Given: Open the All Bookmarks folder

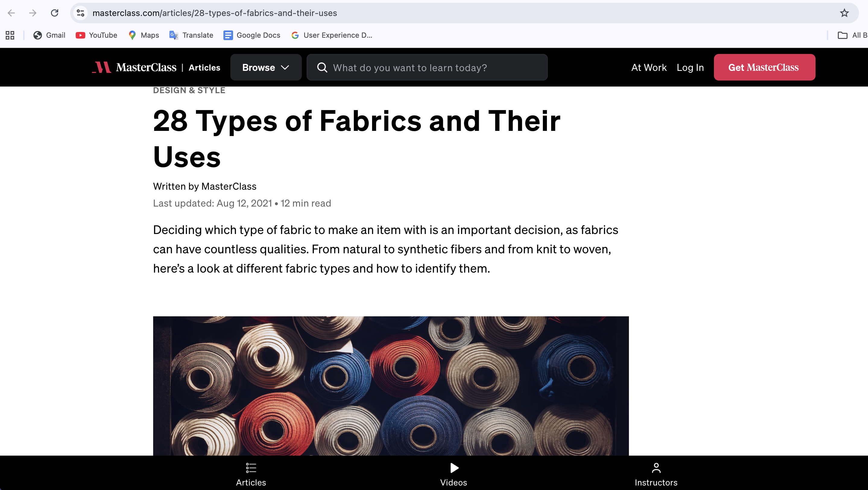Looking at the screenshot, I should (x=852, y=35).
